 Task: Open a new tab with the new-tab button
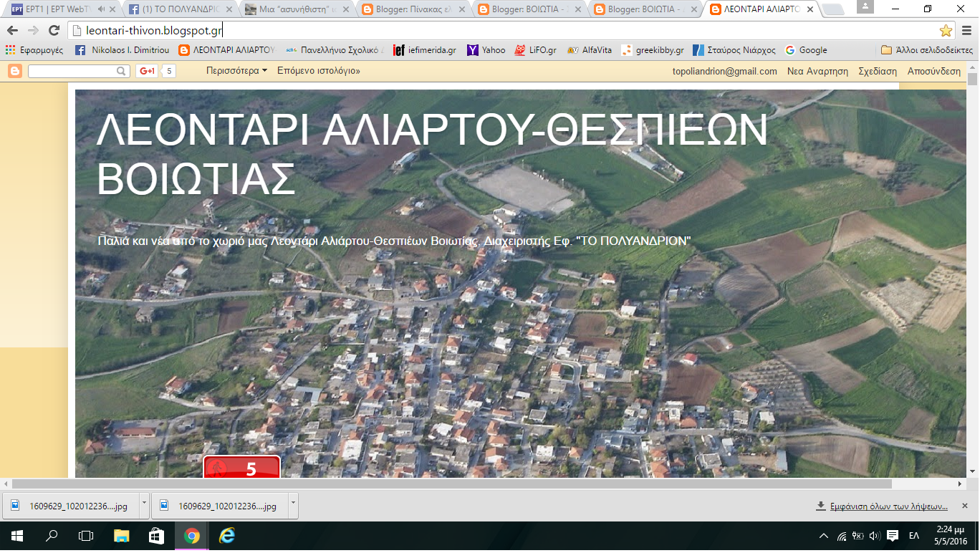[x=833, y=9]
